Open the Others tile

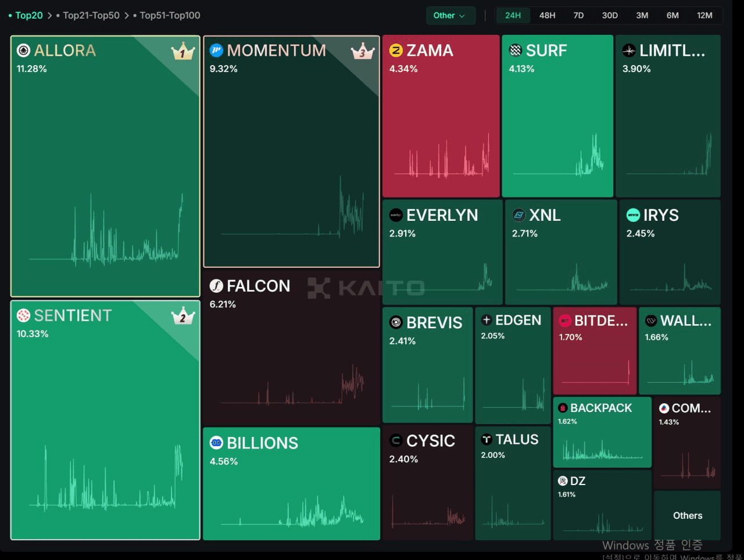tap(688, 516)
